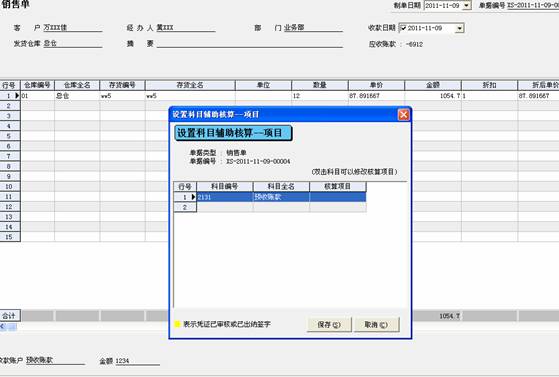559x377 pixels.
Task: Click the 存货全名 column header
Action: pos(190,85)
